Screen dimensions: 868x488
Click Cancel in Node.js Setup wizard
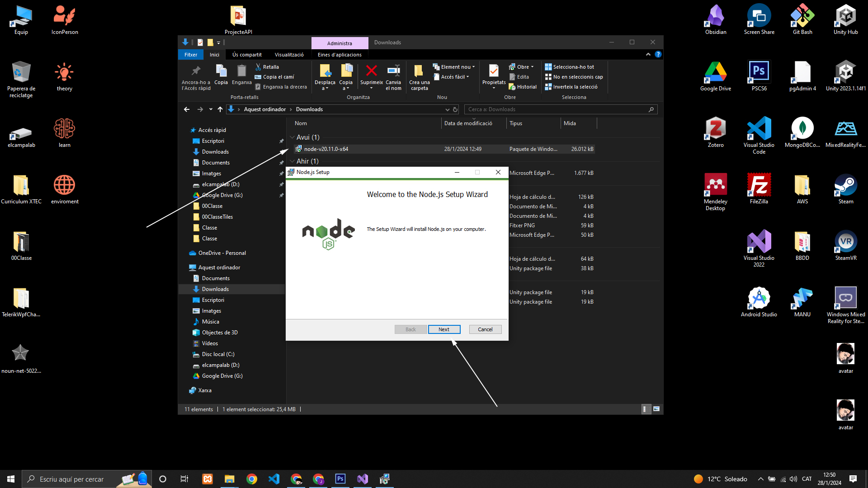(x=485, y=329)
